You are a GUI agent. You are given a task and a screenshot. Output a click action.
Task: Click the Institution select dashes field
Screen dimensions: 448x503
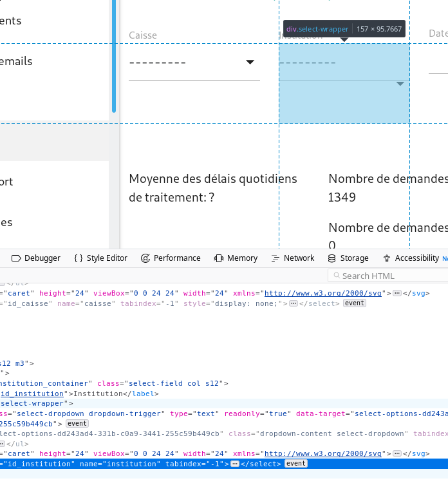point(344,63)
